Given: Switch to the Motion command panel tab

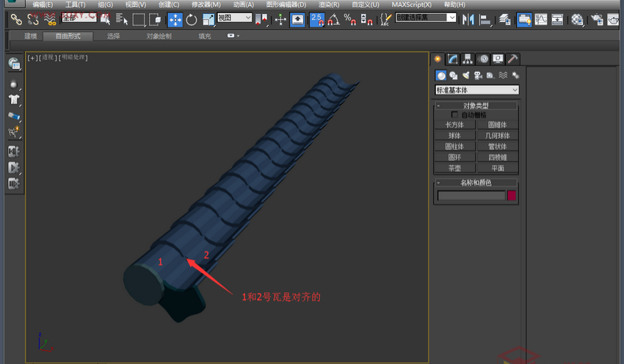Looking at the screenshot, I should pos(483,59).
